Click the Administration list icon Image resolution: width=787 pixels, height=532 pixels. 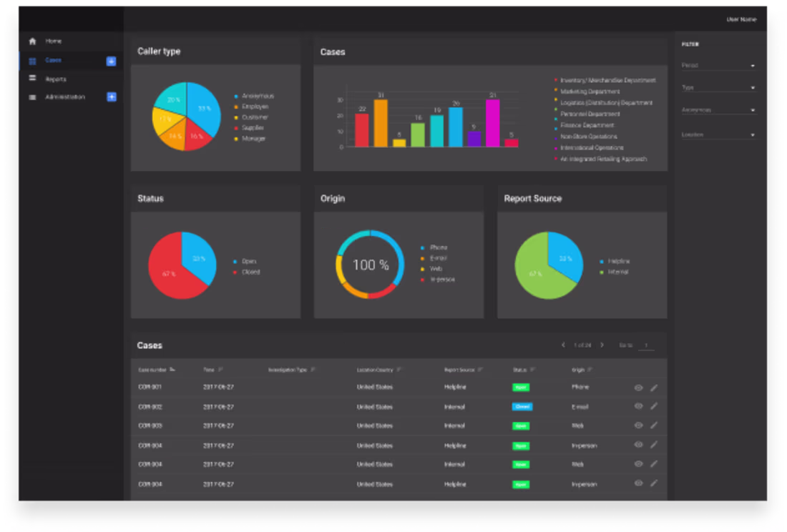click(x=32, y=97)
